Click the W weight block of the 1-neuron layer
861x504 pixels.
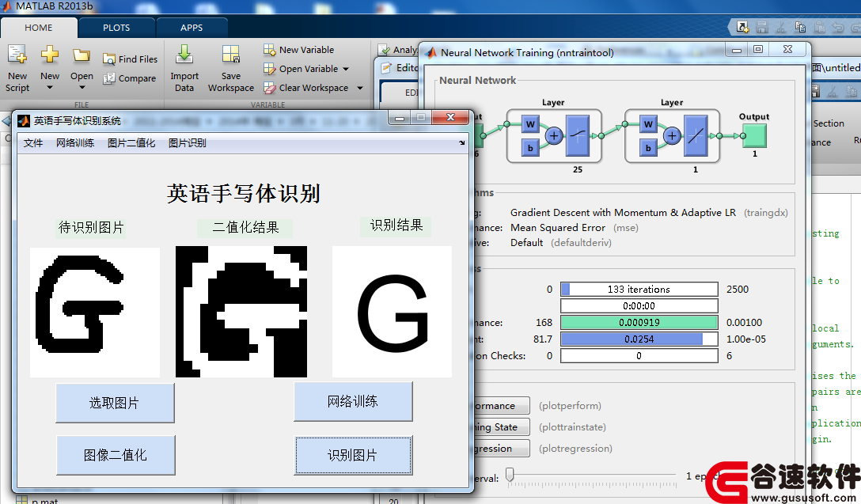tap(648, 124)
